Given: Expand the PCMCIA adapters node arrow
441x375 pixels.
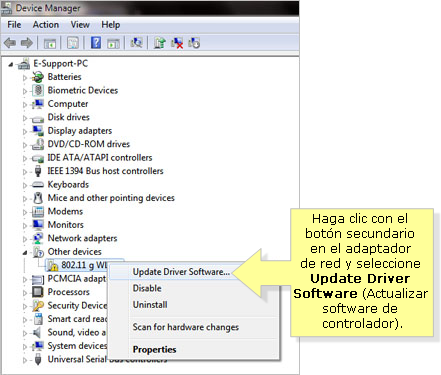Looking at the screenshot, I should click(x=25, y=279).
